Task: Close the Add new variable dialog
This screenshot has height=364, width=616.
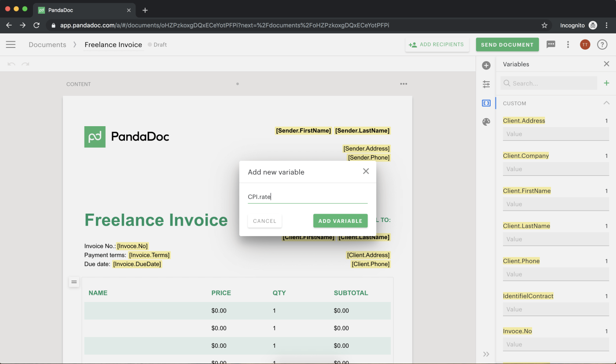Action: (366, 171)
